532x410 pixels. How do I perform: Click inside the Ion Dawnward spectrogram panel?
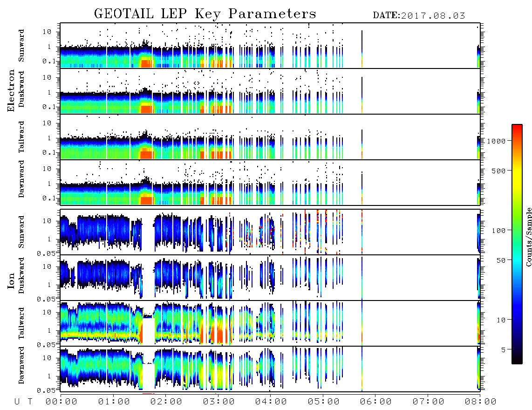tap(270, 369)
